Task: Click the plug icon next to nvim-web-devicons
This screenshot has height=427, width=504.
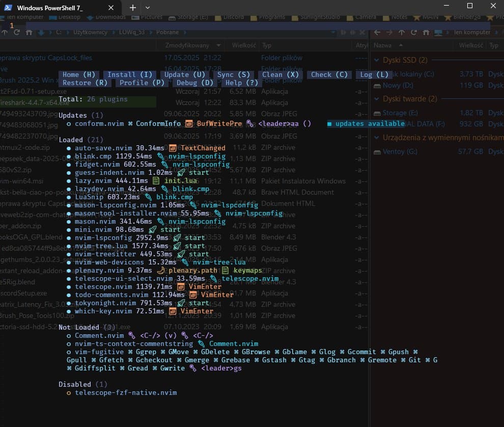Action: click(185, 262)
